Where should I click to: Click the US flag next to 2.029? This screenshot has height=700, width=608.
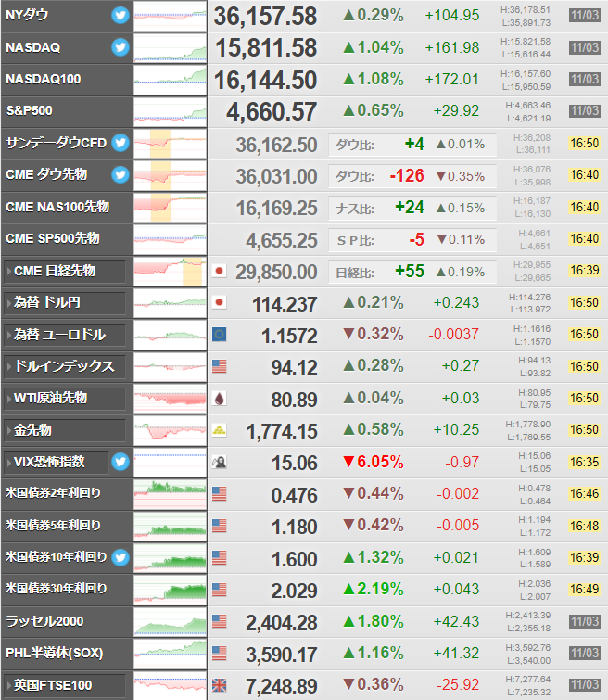click(219, 590)
